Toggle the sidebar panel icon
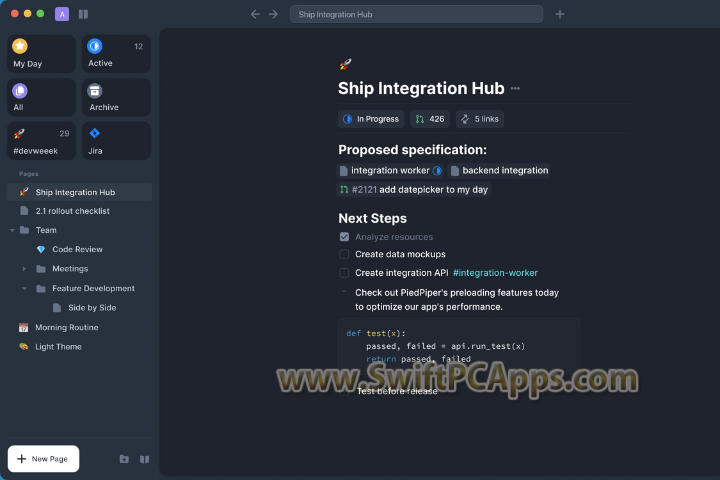This screenshot has width=720, height=480. (83, 14)
